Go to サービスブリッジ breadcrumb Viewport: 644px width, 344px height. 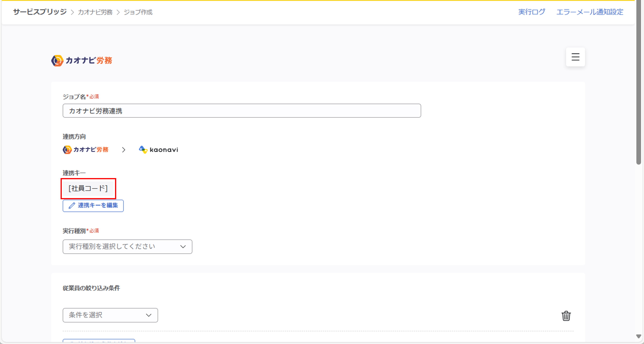40,12
